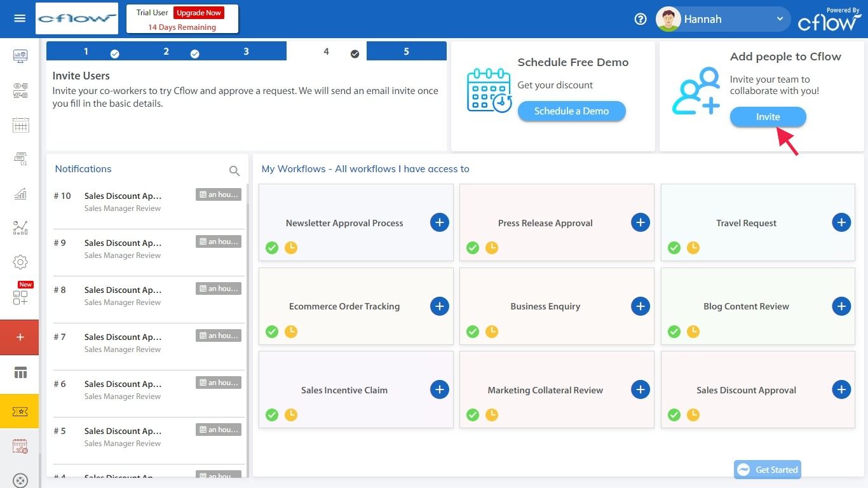The image size is (868, 488).
Task: Open the bar chart reports icon in sidebar
Action: [20, 193]
